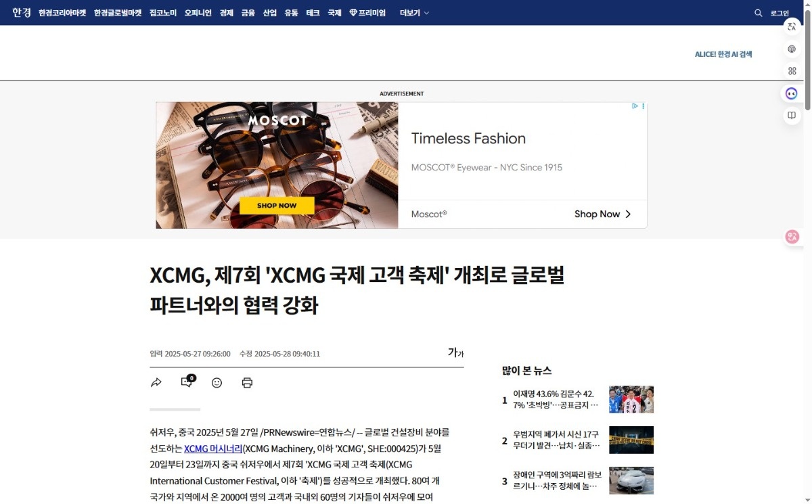Open the search magnifier icon
Viewport: 812px width, 504px height.
[x=759, y=13]
